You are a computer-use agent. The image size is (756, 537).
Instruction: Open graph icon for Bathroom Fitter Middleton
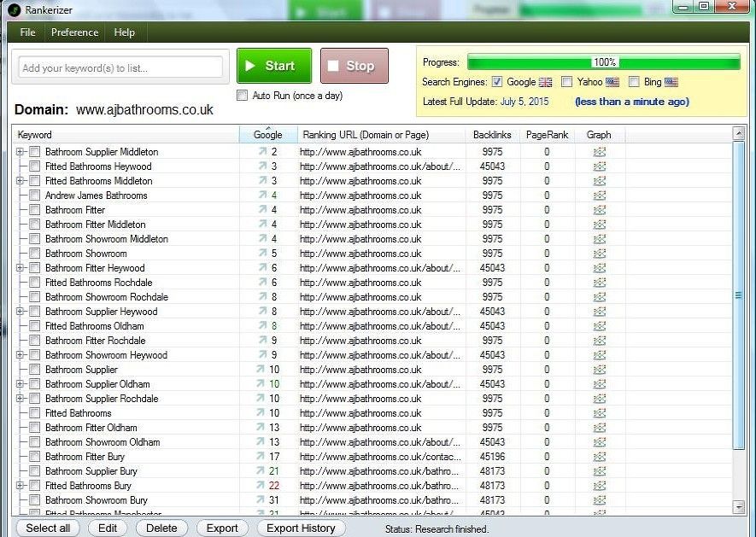pos(600,225)
